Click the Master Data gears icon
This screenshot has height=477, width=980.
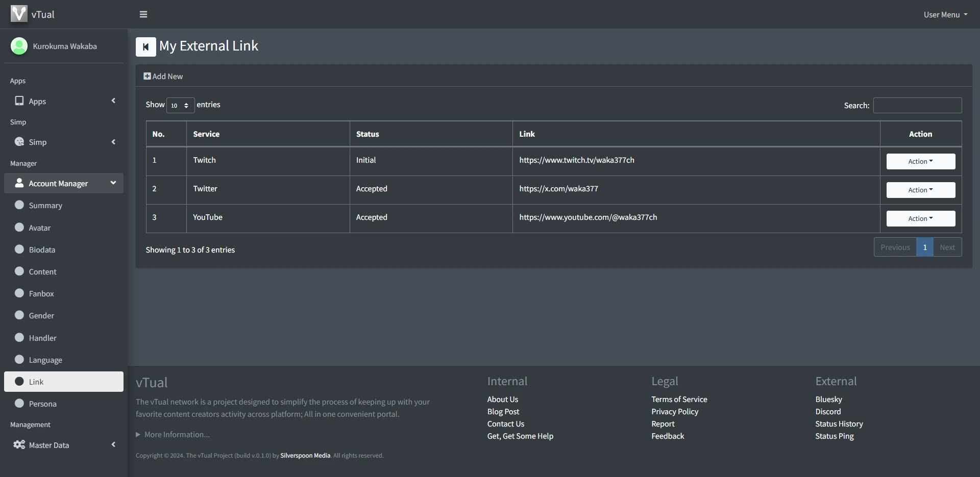pos(19,445)
